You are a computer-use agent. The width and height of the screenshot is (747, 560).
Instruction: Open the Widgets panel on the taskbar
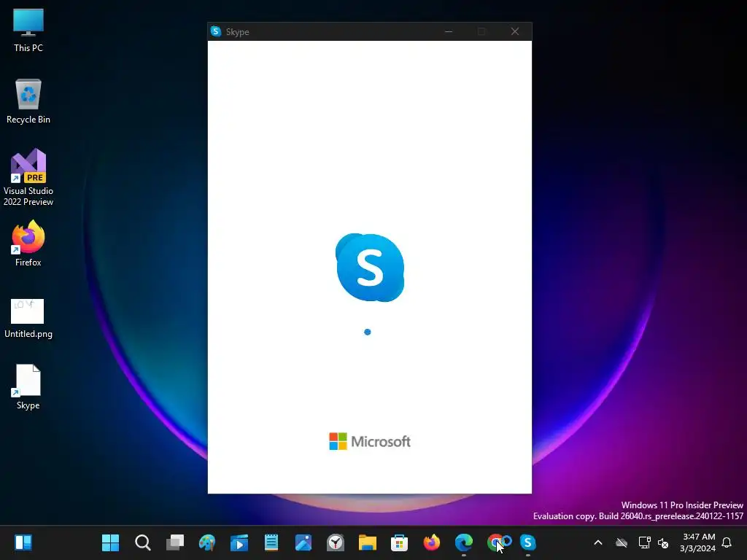pyautogui.click(x=23, y=542)
